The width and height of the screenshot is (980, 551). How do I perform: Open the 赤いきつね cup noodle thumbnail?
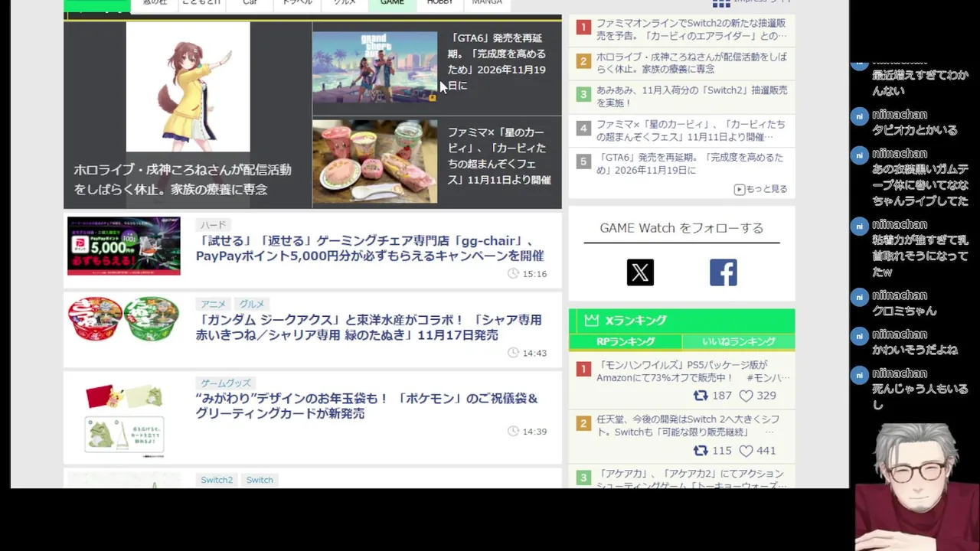pyautogui.click(x=124, y=318)
